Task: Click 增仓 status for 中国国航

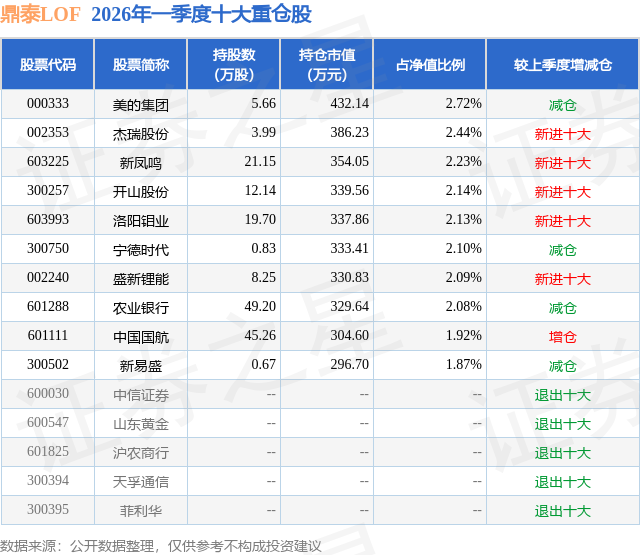Action: 562,337
